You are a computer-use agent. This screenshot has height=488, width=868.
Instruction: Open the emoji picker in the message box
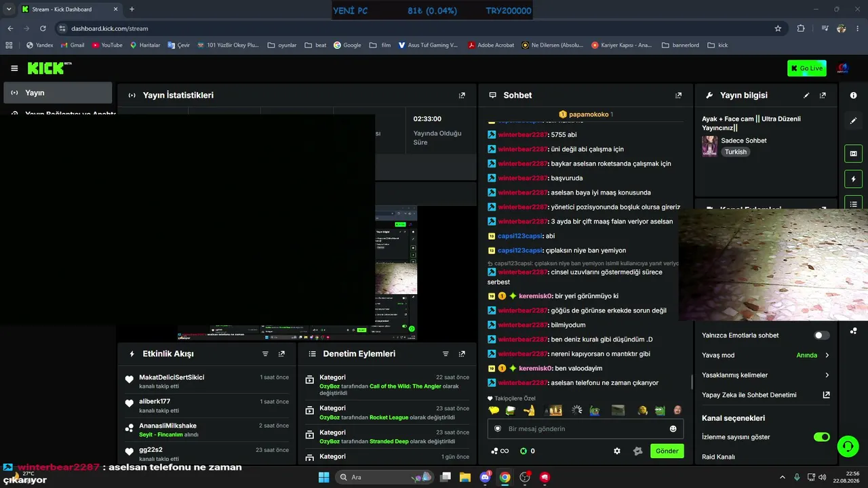click(x=673, y=429)
